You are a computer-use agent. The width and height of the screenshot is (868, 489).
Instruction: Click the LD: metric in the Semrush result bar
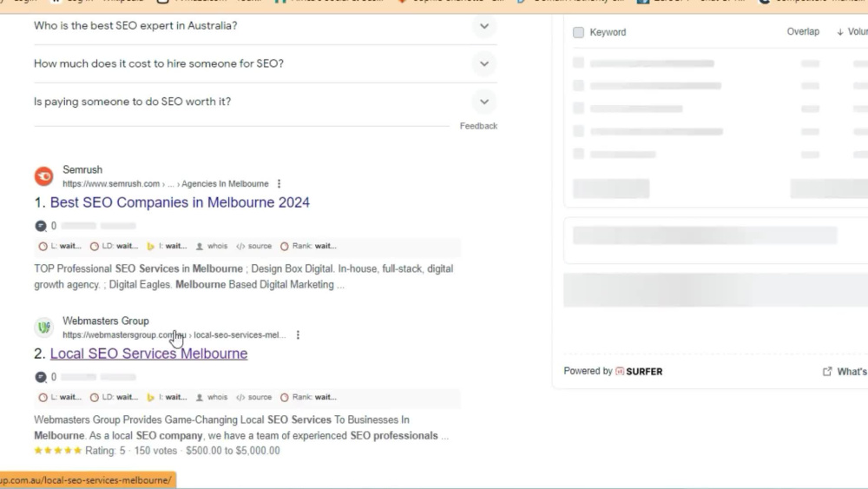coord(114,247)
